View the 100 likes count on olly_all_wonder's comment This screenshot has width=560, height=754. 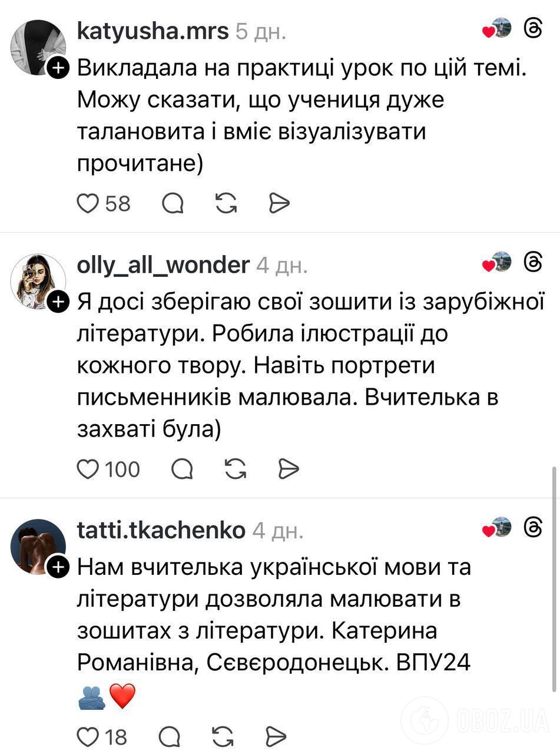124,469
